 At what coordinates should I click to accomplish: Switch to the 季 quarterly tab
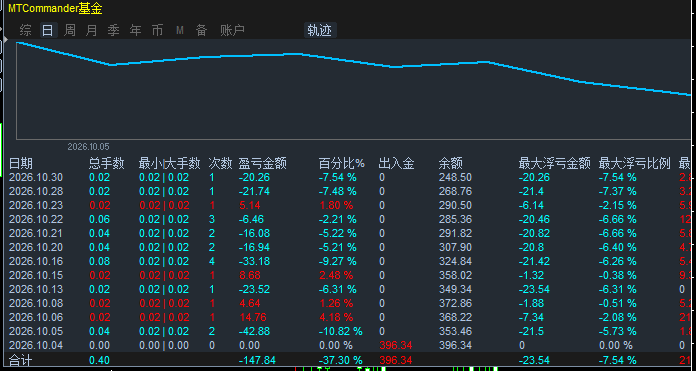pos(114,30)
